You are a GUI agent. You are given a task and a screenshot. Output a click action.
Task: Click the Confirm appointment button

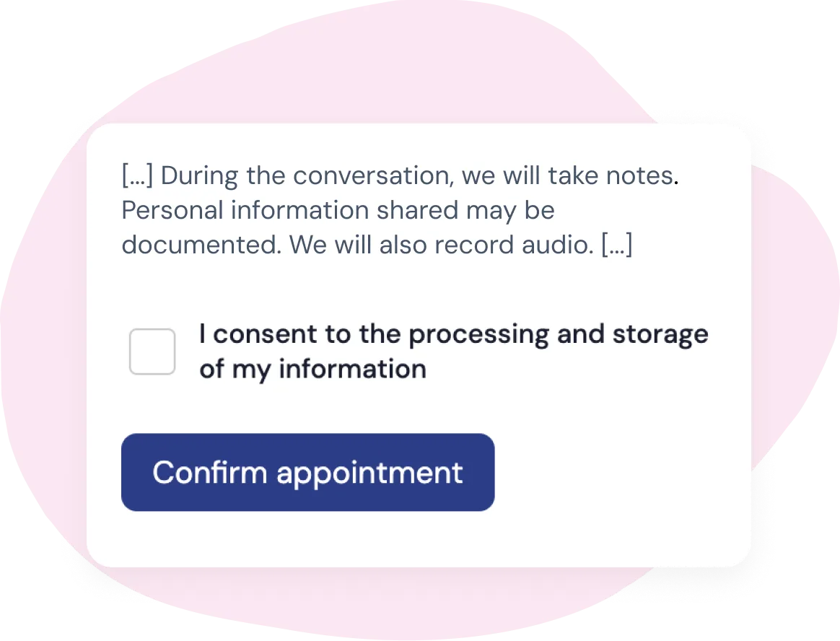307,472
